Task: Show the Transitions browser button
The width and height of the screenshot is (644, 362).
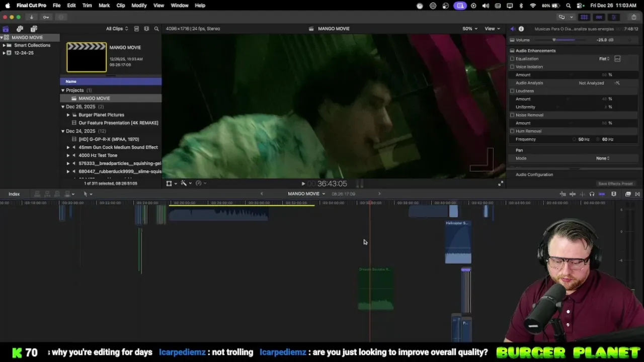Action: pos(637,194)
